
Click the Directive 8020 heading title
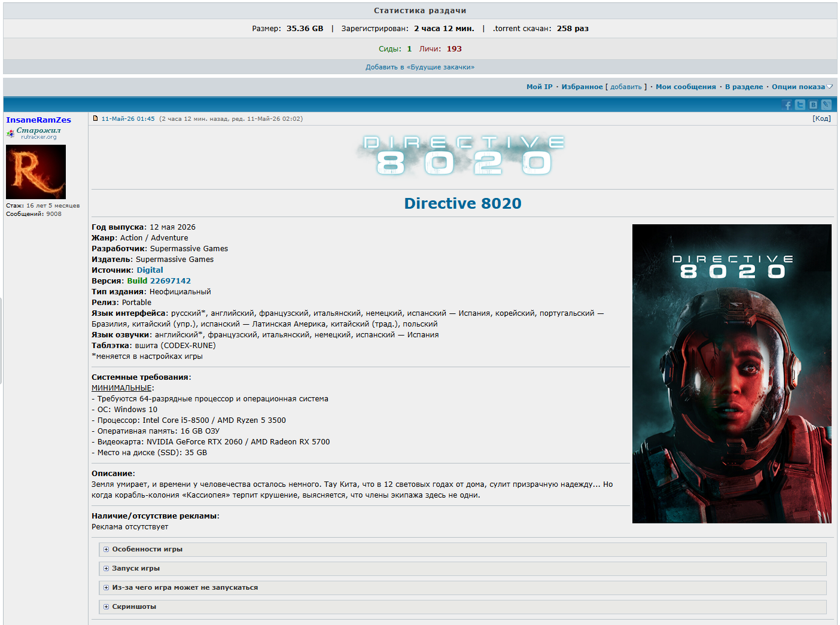[x=462, y=203]
